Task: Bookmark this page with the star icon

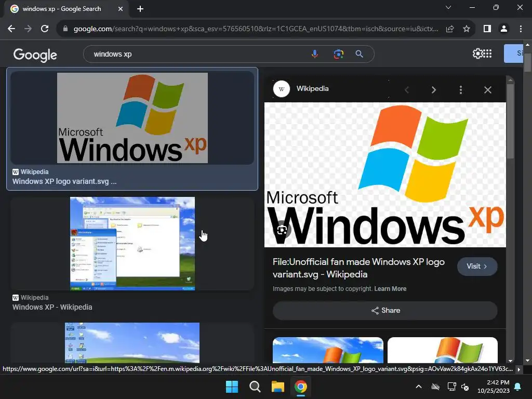Action: 467,29
